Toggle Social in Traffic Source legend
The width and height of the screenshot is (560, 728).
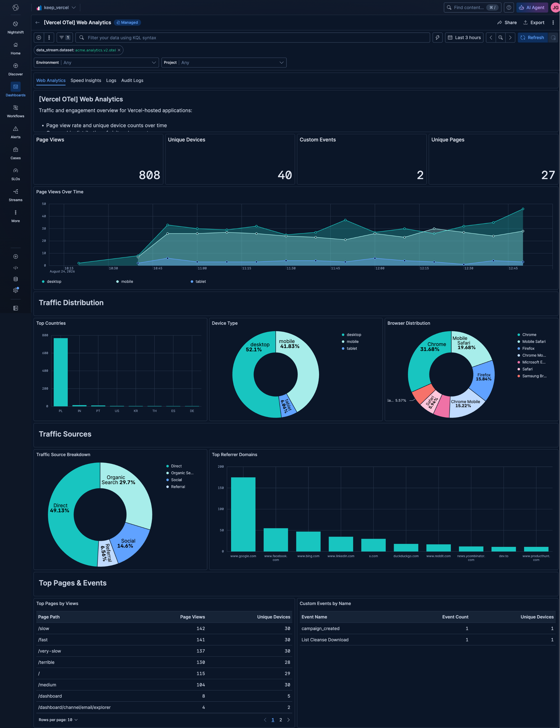click(174, 480)
